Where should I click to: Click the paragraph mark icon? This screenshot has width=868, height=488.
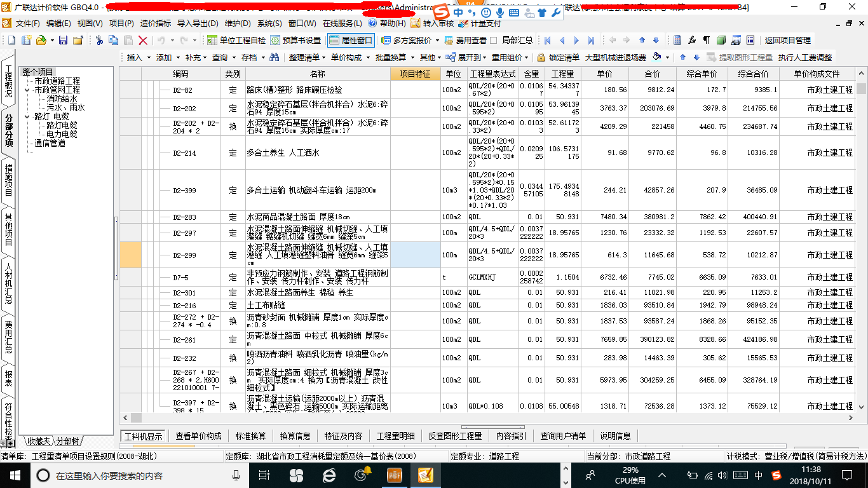pos(706,40)
